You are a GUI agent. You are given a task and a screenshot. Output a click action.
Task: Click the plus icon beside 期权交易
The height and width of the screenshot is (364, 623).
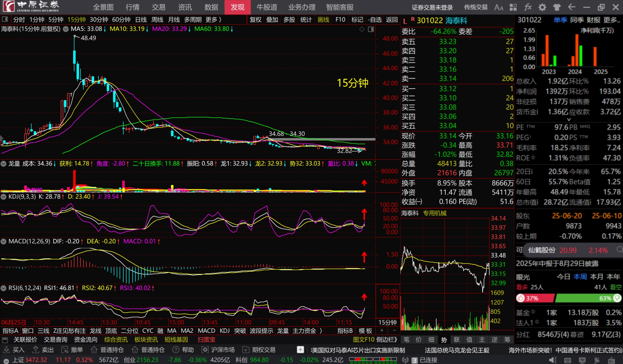[x=300, y=350]
